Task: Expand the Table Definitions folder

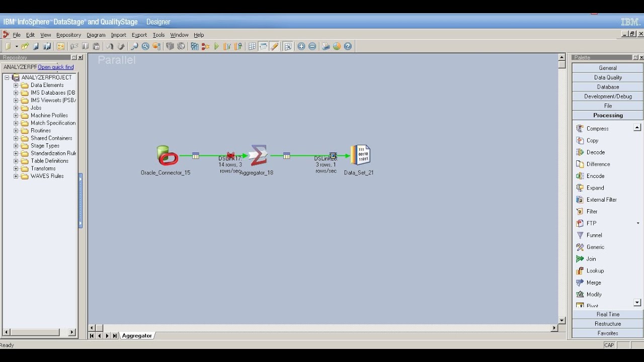Action: point(16,161)
